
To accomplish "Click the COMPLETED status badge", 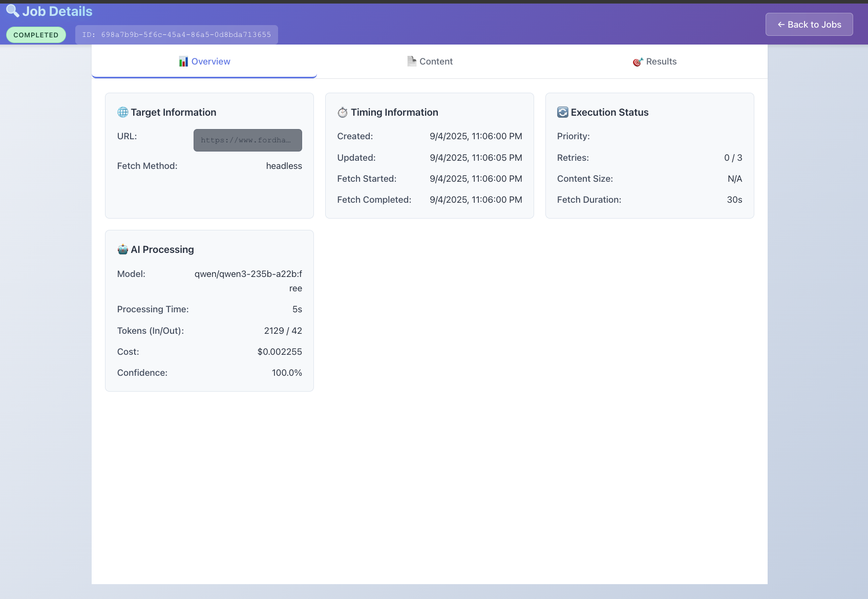I will (36, 34).
